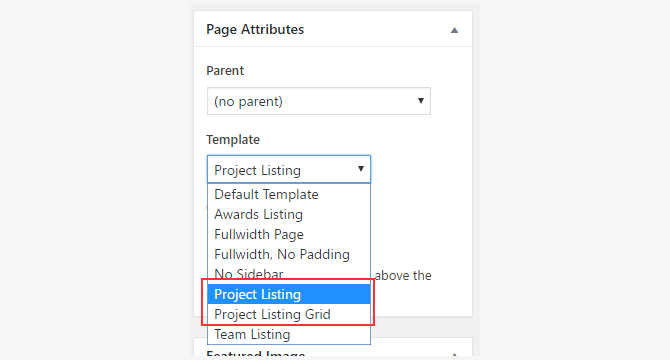Viewport: 670px width, 360px height.
Task: Select No Sidebar template option
Action: 289,274
